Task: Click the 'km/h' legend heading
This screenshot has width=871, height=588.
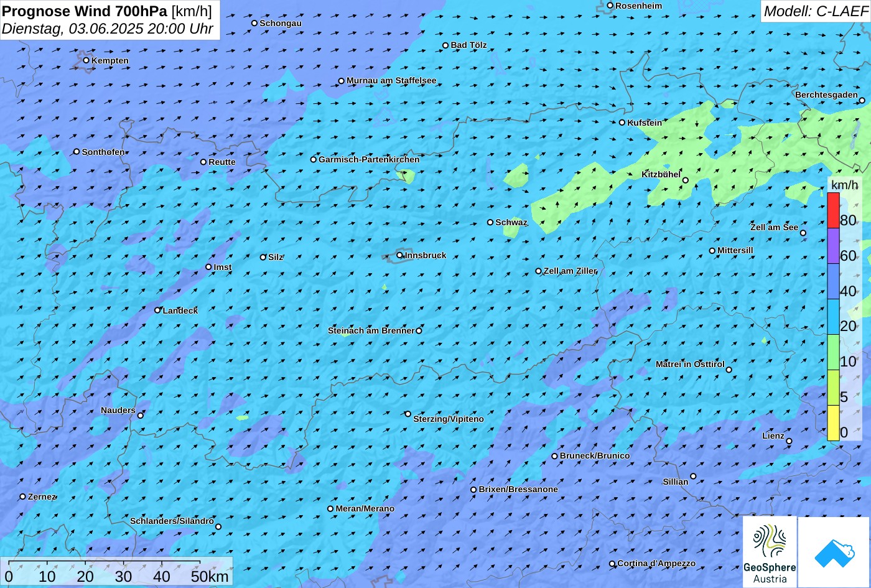Action: 844,185
